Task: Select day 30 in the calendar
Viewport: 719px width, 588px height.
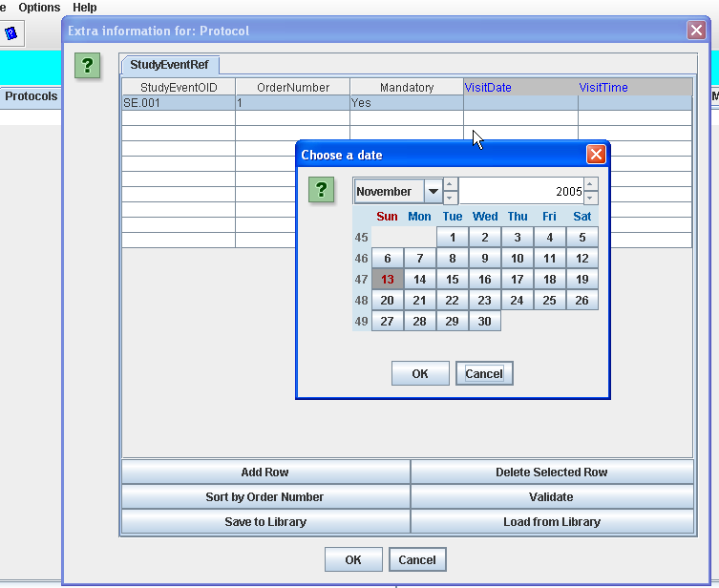Action: (x=485, y=322)
